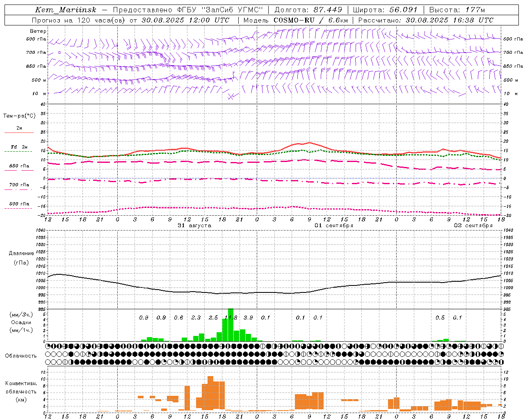Click the '11.8' precipitation total value
The width and height of the screenshot is (525, 420).
click(231, 317)
